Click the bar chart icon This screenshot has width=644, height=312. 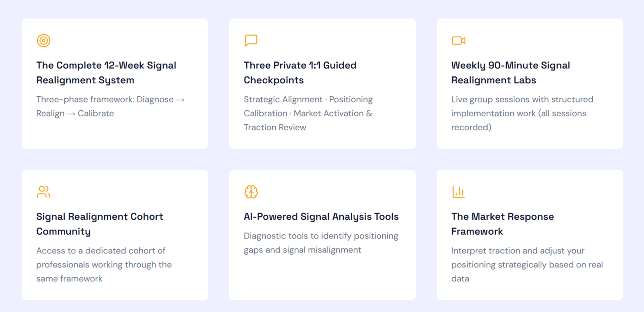[458, 192]
